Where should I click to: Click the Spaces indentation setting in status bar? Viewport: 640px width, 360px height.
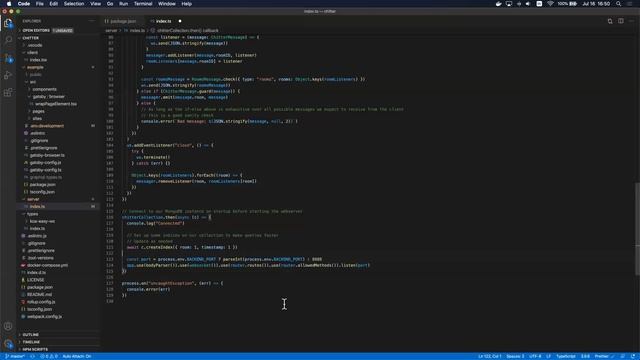[x=515, y=356]
